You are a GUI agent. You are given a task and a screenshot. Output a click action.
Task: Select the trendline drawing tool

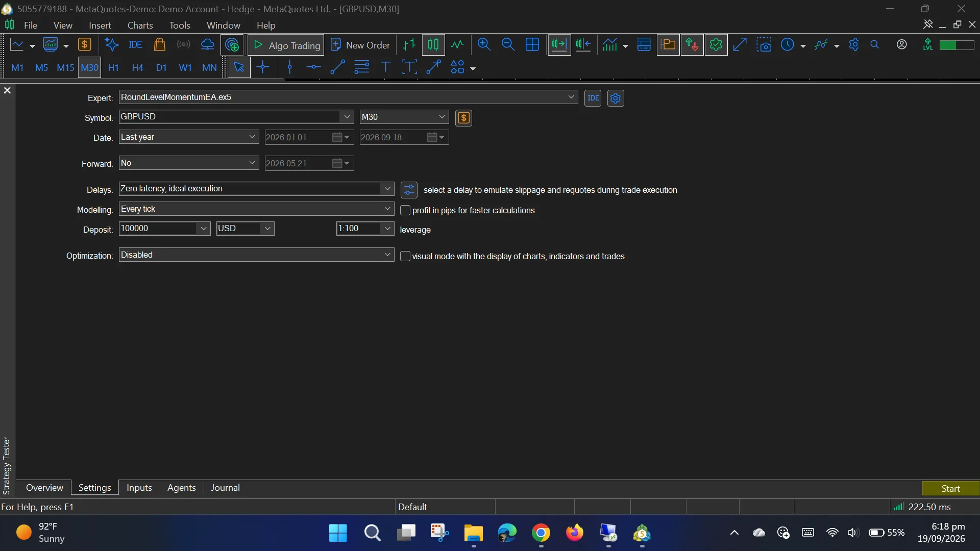coord(337,67)
